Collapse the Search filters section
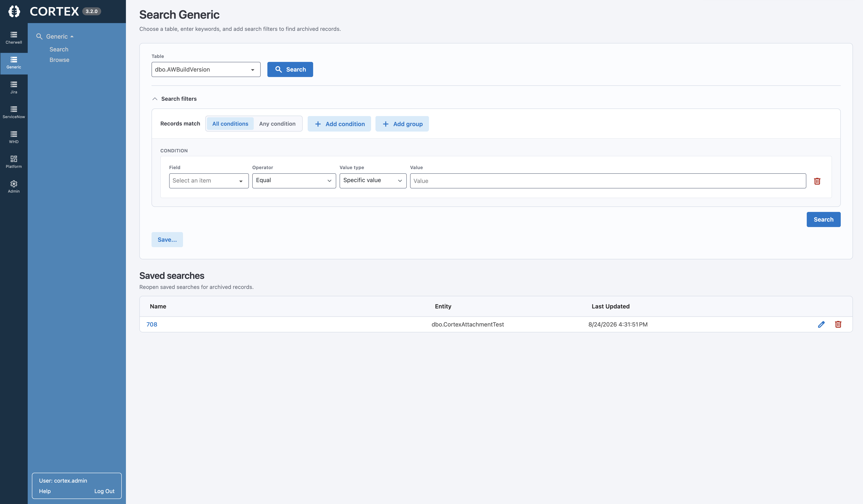The height and width of the screenshot is (504, 863). pos(155,99)
